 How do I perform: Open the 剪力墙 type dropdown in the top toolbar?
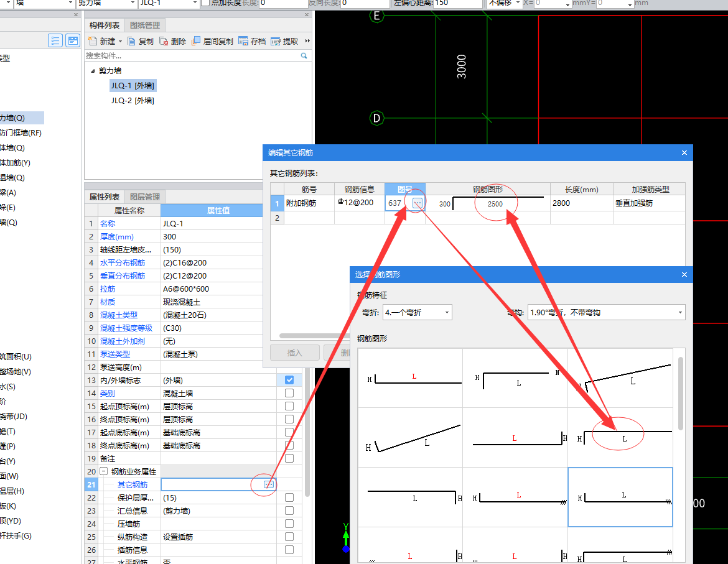tap(106, 3)
